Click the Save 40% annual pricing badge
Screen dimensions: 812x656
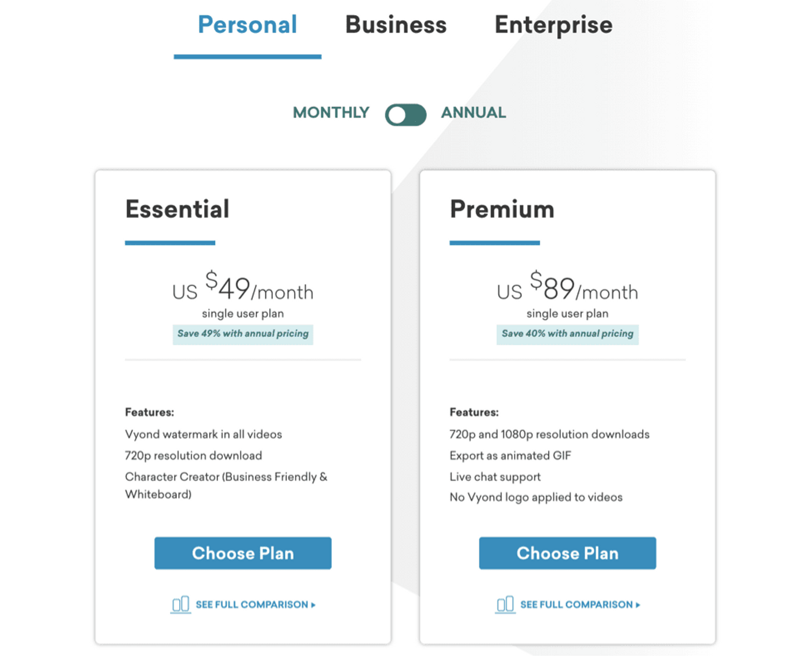tap(567, 334)
